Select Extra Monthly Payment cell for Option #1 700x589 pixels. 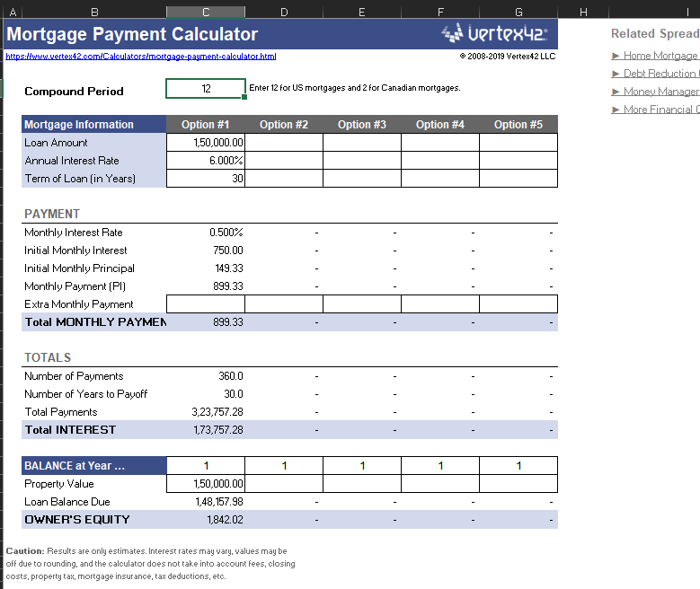point(206,303)
